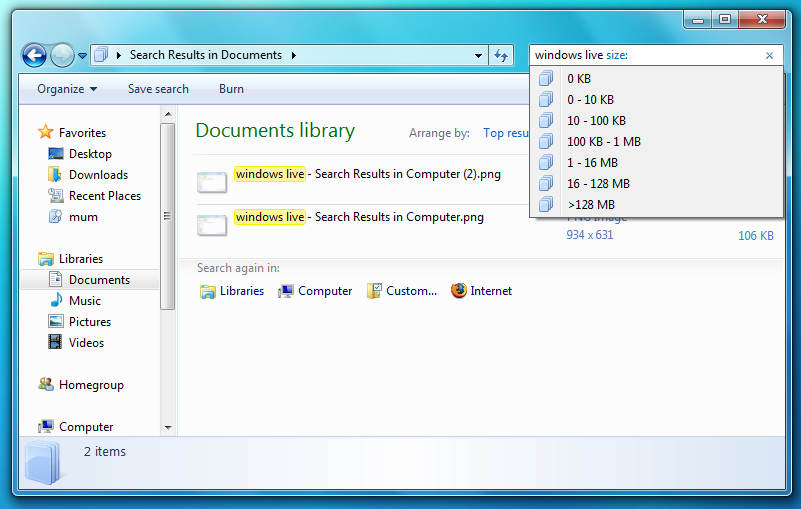This screenshot has height=509, width=801.
Task: Select Libraries in the navigation pane
Action: click(81, 259)
